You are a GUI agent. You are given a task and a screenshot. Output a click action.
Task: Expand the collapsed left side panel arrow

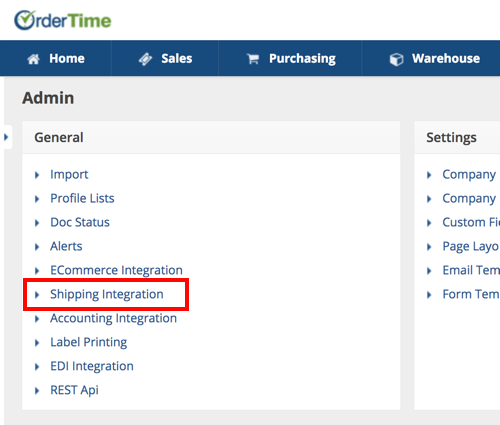6,137
